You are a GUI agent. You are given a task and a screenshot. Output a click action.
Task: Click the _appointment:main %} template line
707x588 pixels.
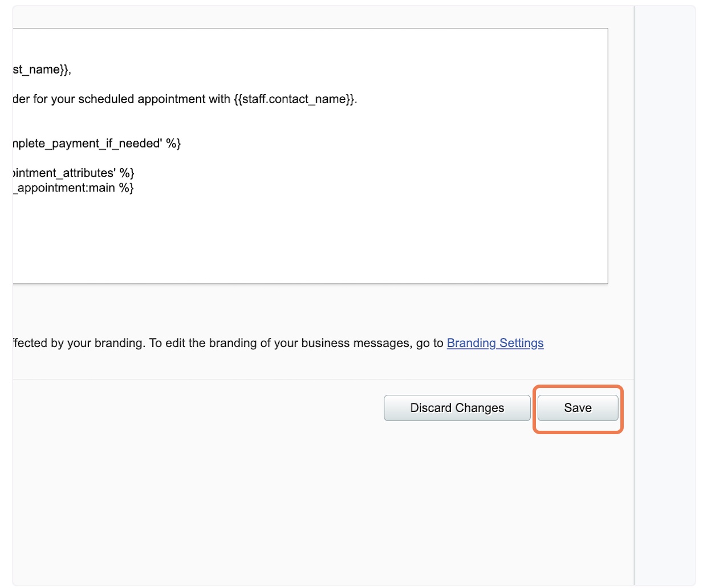pyautogui.click(x=73, y=188)
